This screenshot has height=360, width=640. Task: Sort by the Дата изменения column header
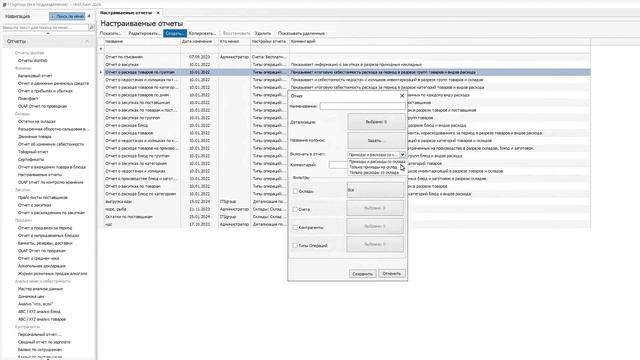click(199, 41)
